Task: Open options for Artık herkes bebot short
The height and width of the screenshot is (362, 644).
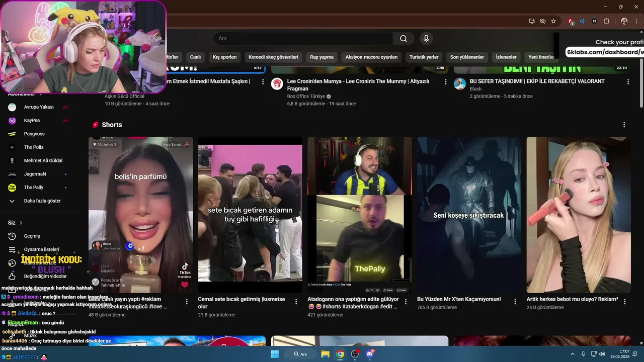Action: pyautogui.click(x=625, y=302)
